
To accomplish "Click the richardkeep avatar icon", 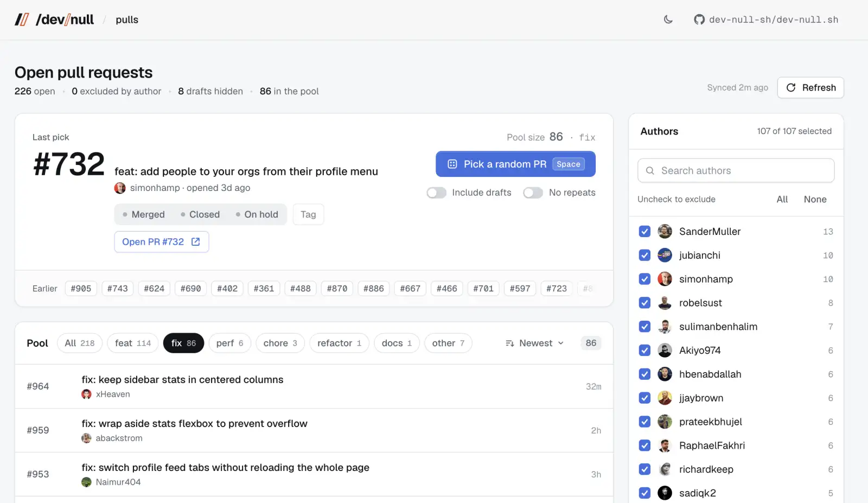I will [x=665, y=469].
